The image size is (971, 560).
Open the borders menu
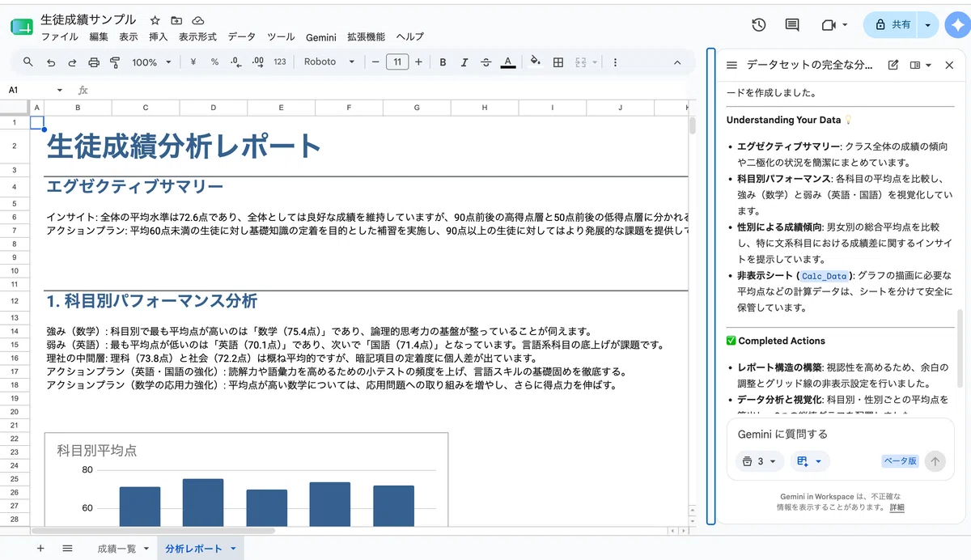(558, 62)
